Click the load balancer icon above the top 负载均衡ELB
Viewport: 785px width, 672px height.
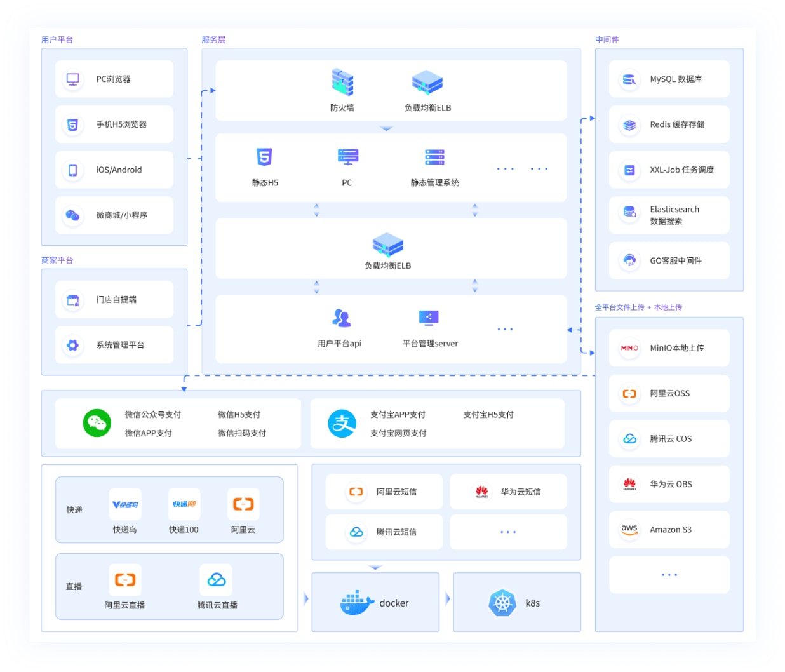pos(427,83)
